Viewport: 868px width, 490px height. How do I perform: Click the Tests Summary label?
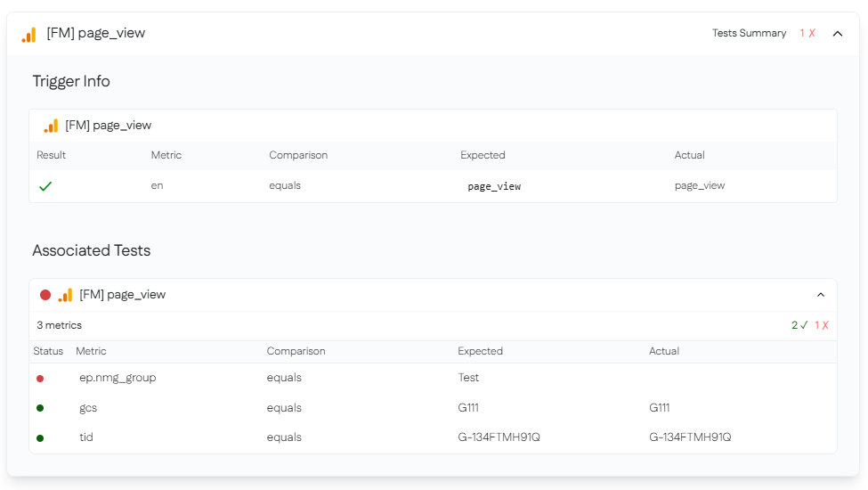(749, 33)
